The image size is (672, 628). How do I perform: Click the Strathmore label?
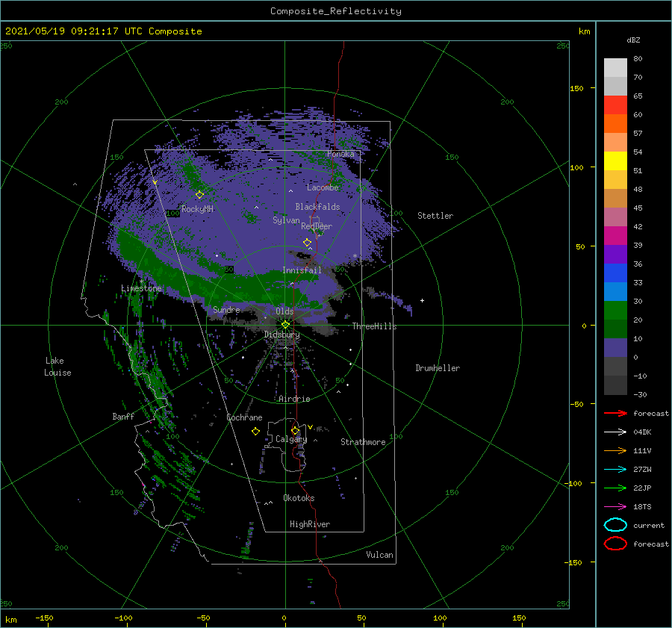coord(363,442)
